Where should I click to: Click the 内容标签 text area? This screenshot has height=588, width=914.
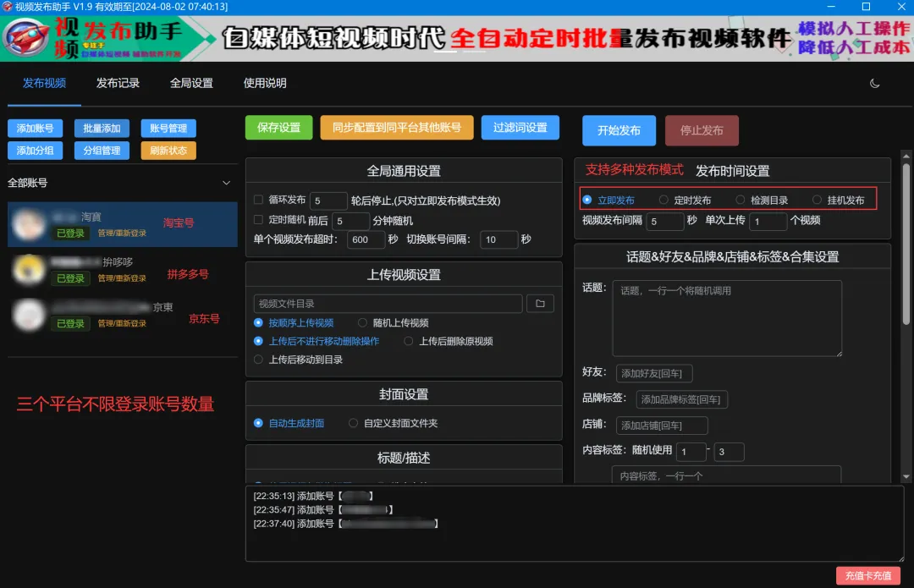[726, 475]
